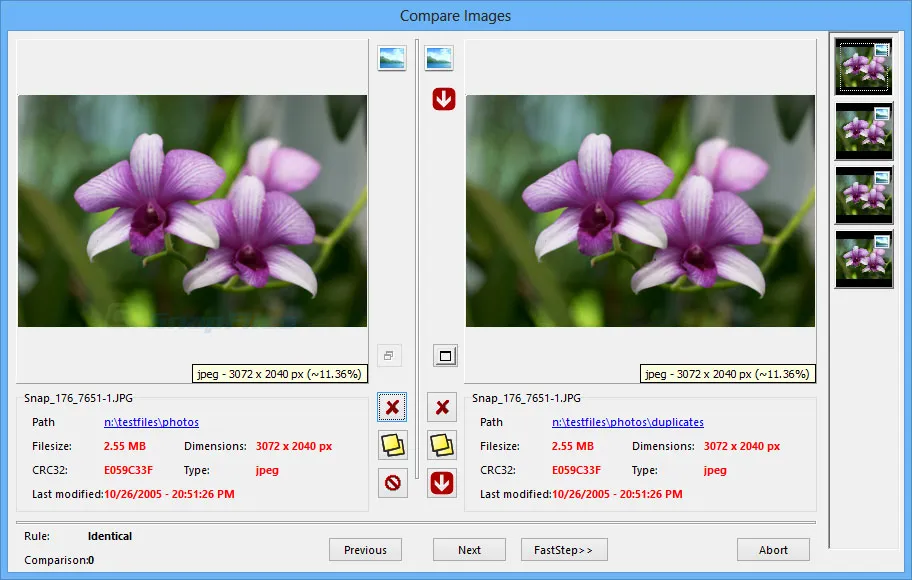Go to the Previous comparison
The image size is (912, 580).
point(365,550)
